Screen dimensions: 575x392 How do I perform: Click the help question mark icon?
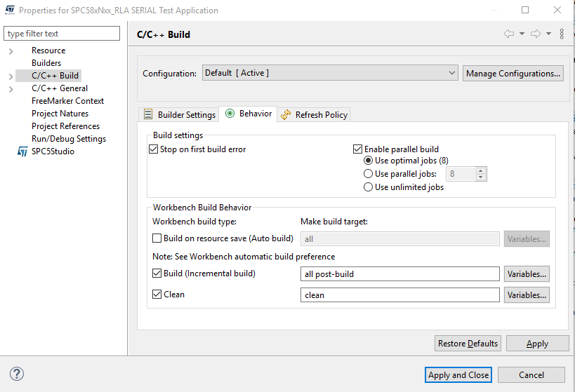17,374
